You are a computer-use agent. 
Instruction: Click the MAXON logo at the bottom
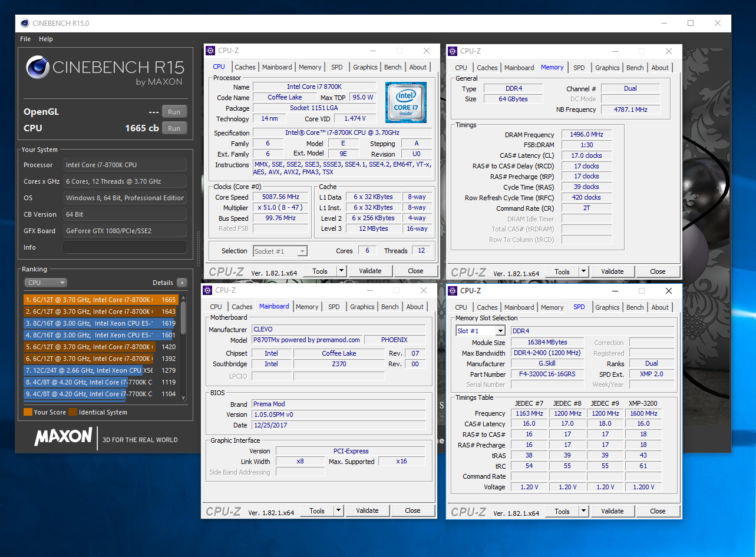coord(63,437)
